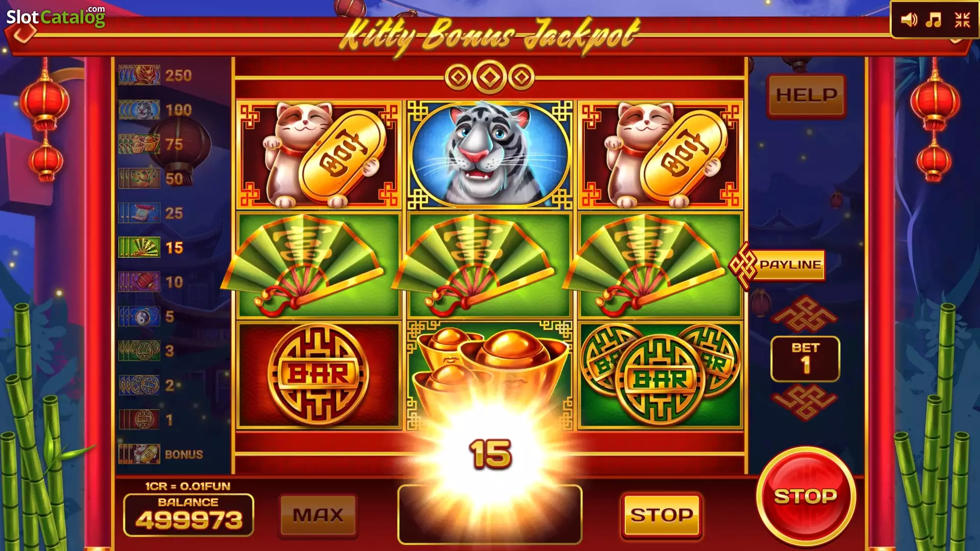The image size is (980, 551).
Task: Select the green fan 15 paytable entry
Action: (152, 247)
